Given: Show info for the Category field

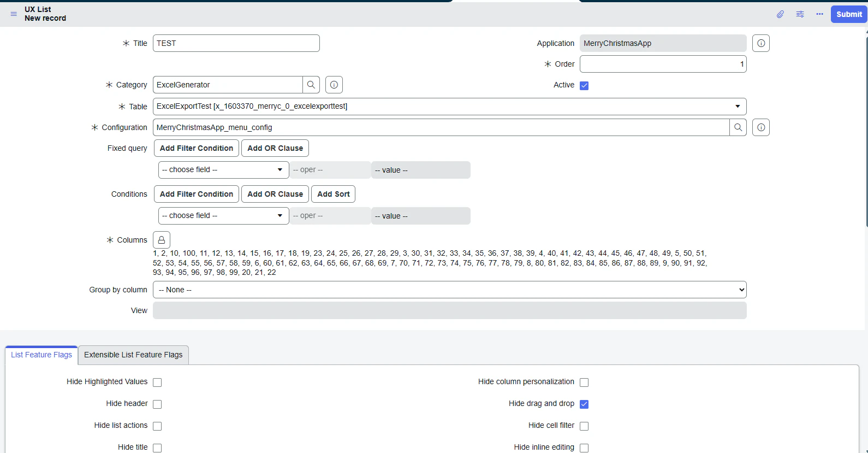Looking at the screenshot, I should coord(334,85).
